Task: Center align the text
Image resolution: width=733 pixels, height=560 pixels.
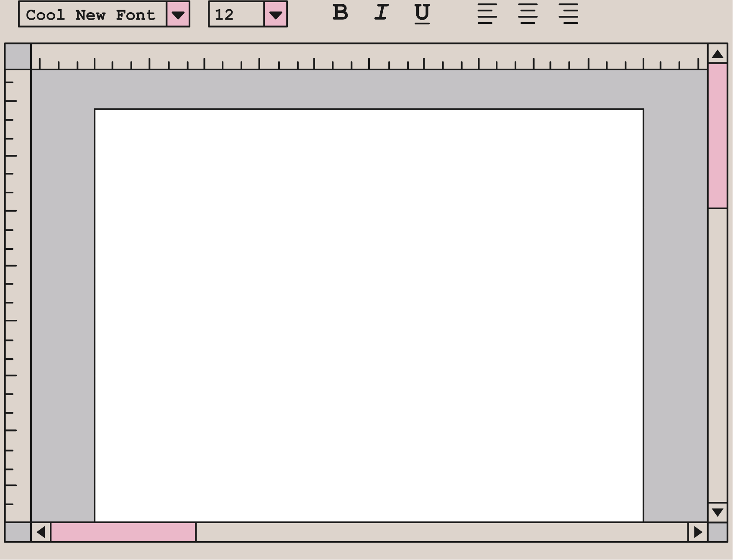Action: (x=528, y=14)
